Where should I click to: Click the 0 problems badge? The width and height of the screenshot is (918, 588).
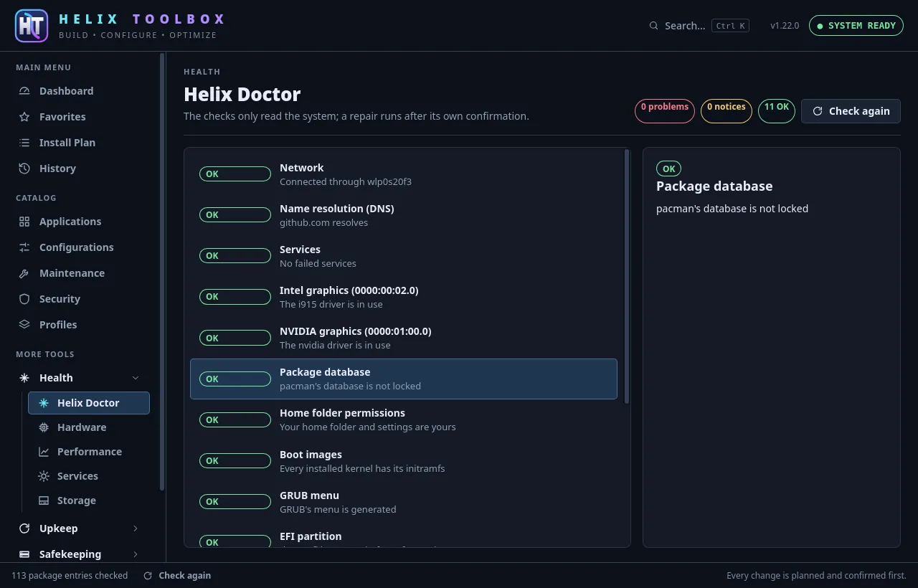(665, 111)
